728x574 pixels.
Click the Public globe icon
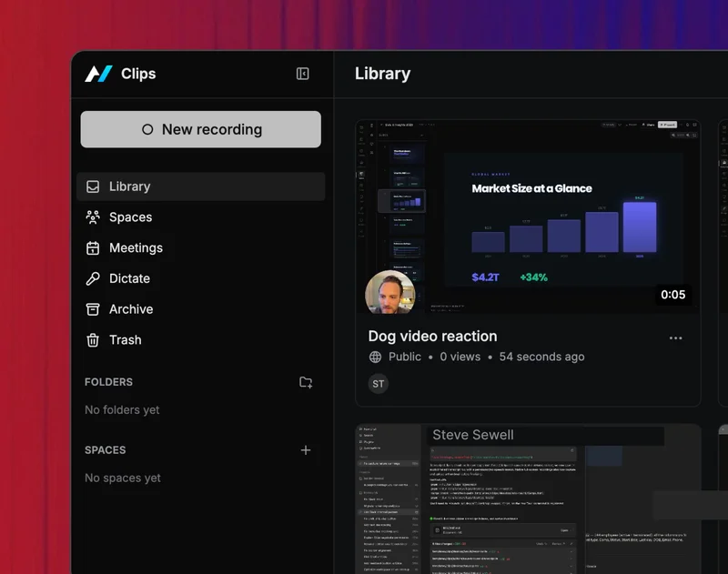click(375, 357)
